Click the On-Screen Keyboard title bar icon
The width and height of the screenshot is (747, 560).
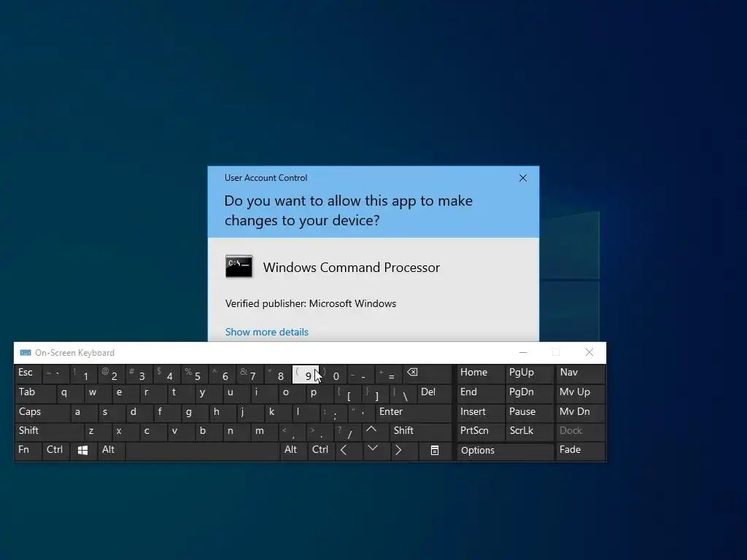click(26, 353)
